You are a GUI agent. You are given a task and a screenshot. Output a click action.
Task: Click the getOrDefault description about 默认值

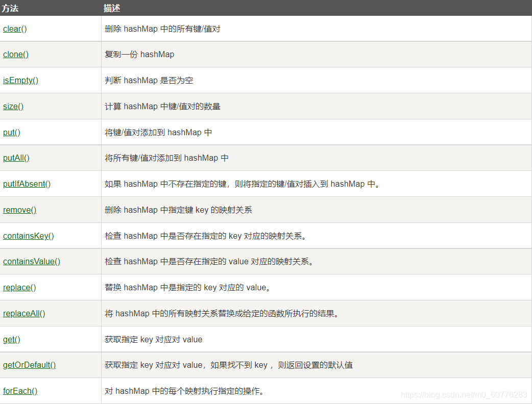[x=229, y=365]
